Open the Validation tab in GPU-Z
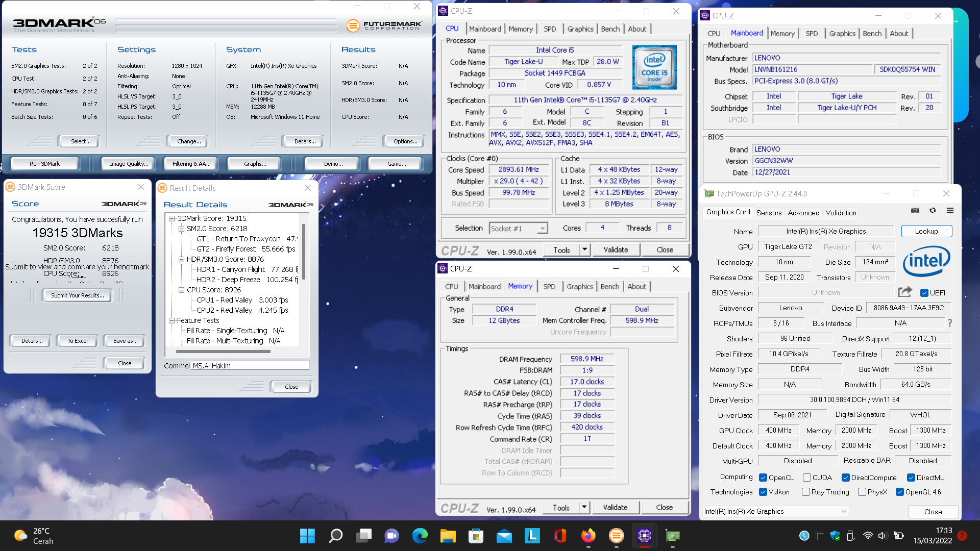 pos(841,213)
